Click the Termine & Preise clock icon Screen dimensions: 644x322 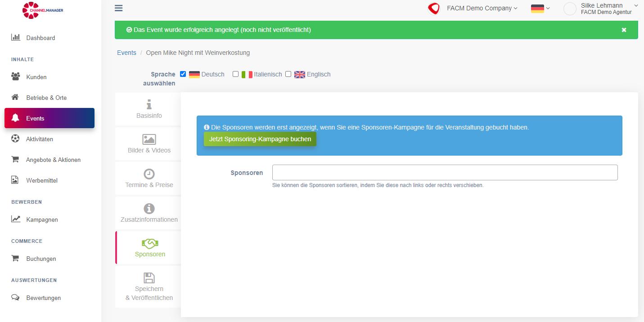(149, 174)
